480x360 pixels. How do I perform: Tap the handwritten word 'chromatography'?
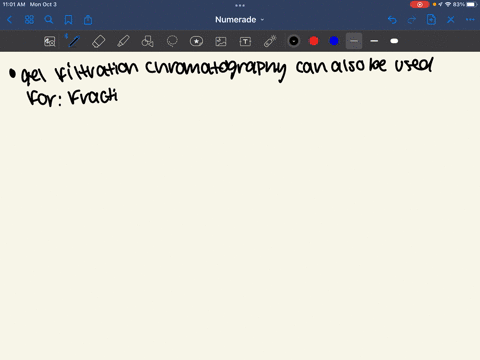pyautogui.click(x=216, y=69)
